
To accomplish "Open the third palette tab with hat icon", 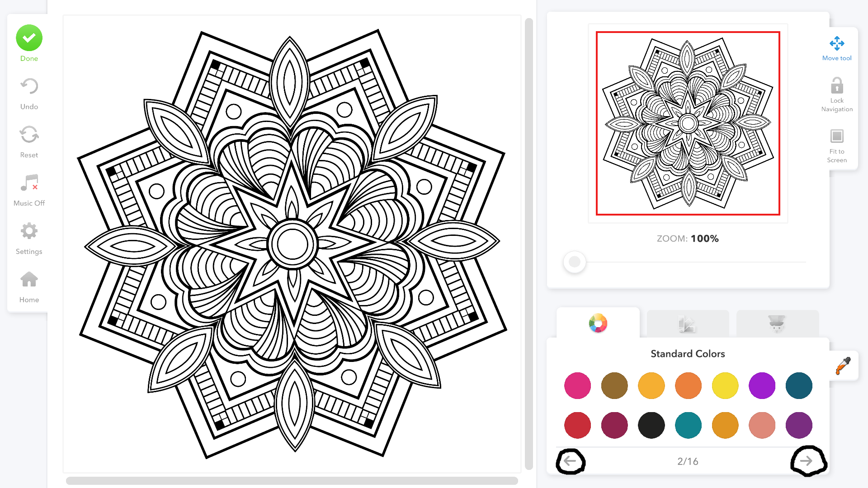I will (777, 324).
